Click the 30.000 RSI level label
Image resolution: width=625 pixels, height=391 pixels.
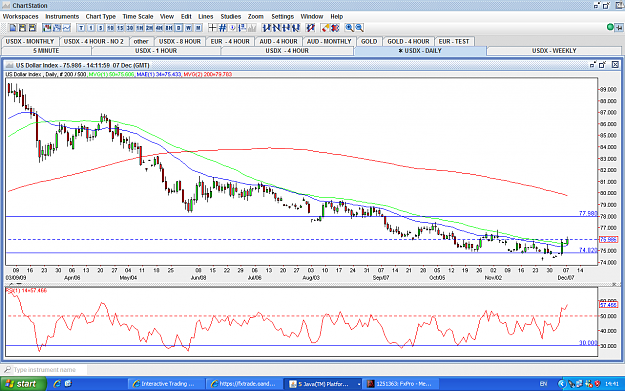click(x=588, y=343)
